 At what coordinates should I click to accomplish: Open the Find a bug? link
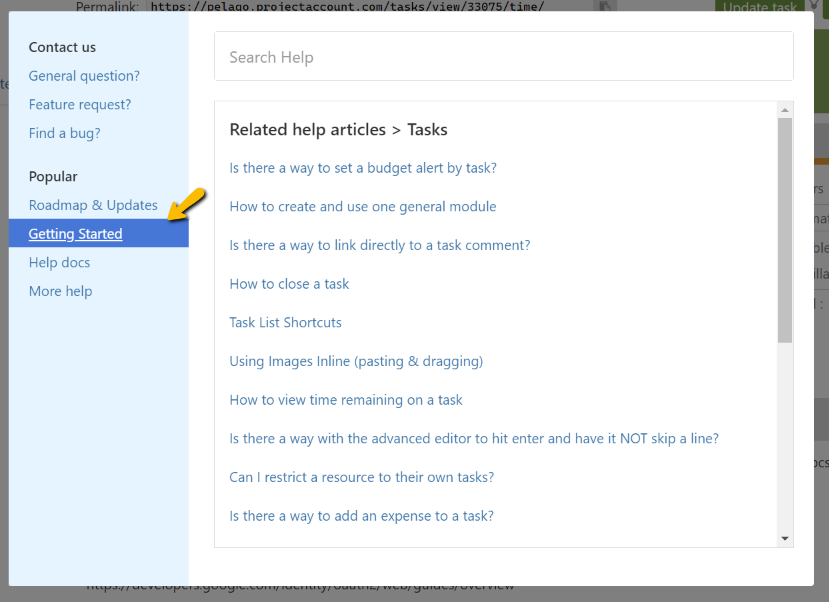click(64, 132)
